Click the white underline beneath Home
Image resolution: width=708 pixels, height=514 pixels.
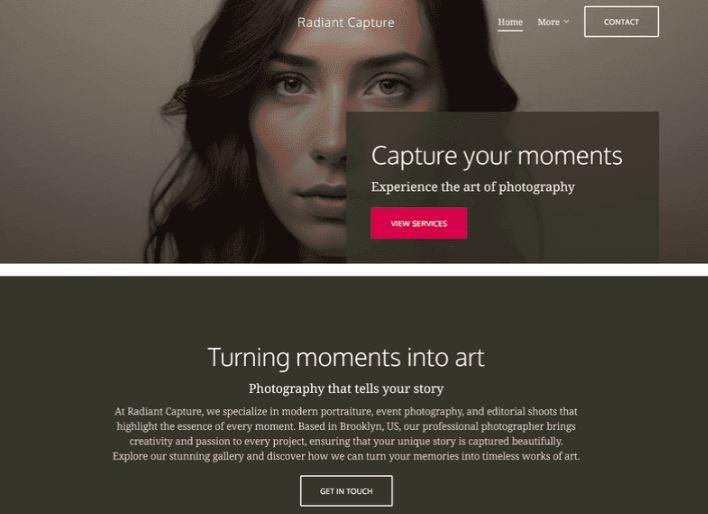click(510, 30)
